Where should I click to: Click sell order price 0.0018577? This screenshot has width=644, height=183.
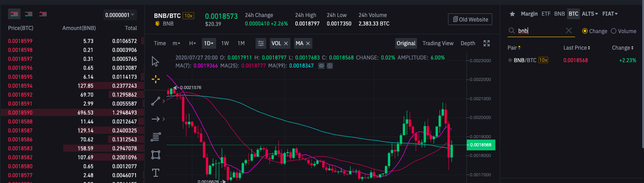pyautogui.click(x=21, y=175)
